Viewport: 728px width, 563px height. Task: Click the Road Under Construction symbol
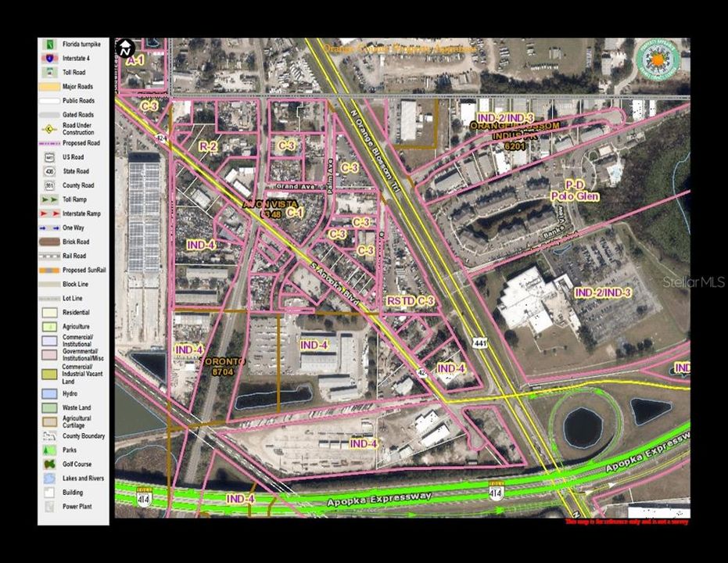pyautogui.click(x=48, y=128)
